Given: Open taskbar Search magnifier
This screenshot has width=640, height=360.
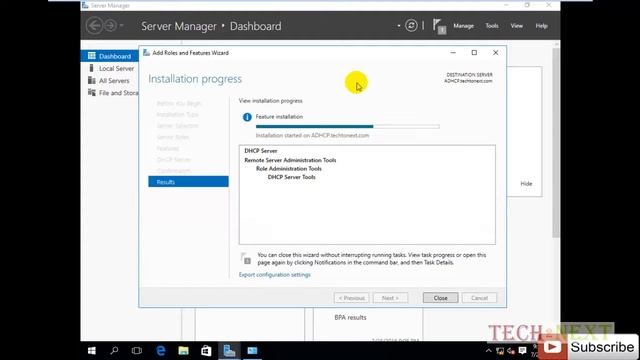Looking at the screenshot, I should [x=114, y=351].
